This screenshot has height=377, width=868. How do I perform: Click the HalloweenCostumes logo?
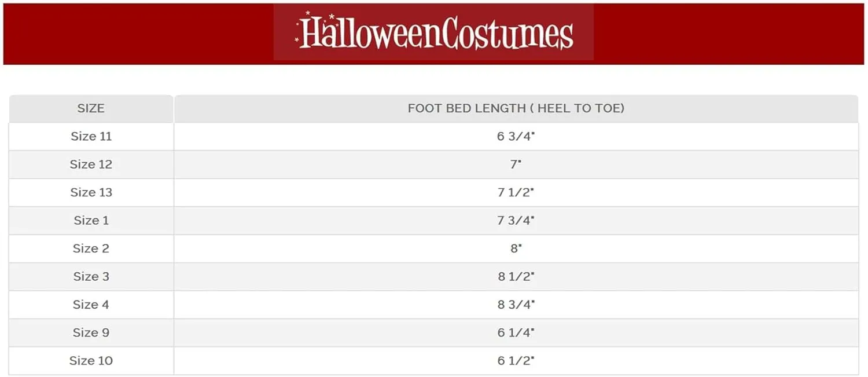pos(434,32)
